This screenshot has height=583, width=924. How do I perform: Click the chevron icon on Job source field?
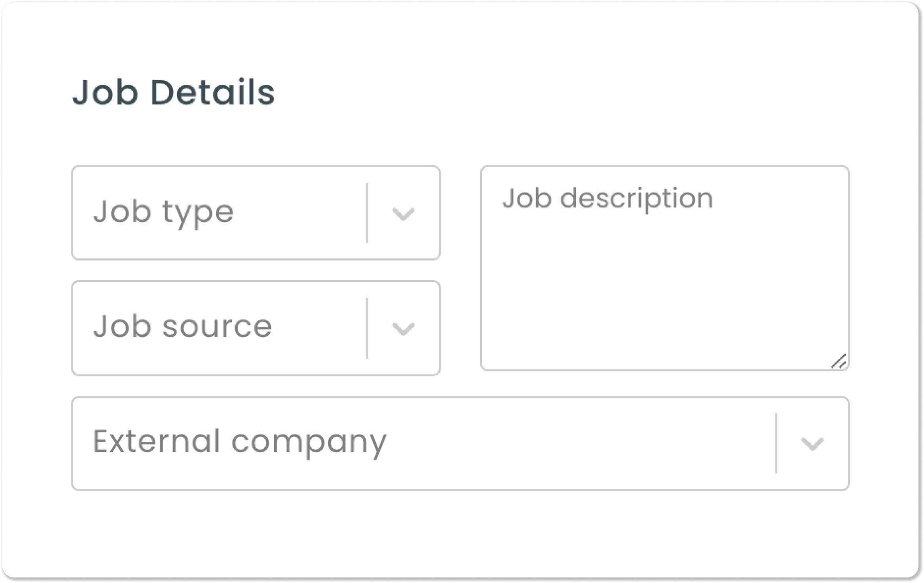point(404,329)
